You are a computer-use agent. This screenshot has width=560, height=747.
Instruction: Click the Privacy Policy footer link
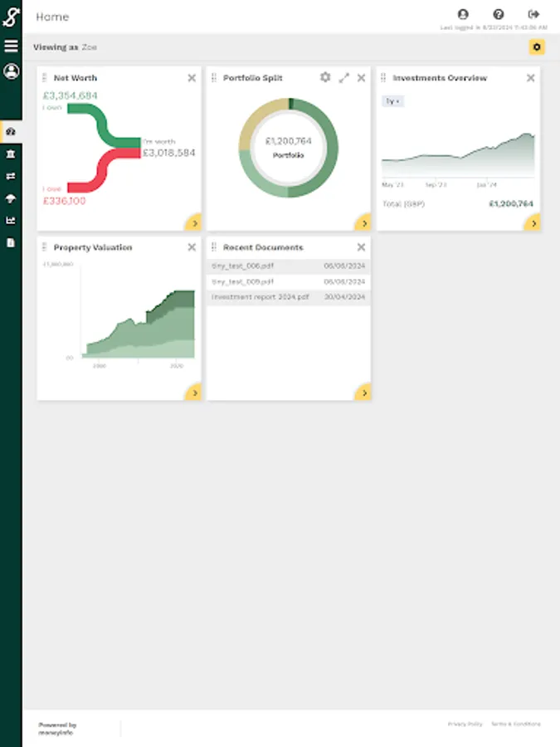[x=465, y=724]
